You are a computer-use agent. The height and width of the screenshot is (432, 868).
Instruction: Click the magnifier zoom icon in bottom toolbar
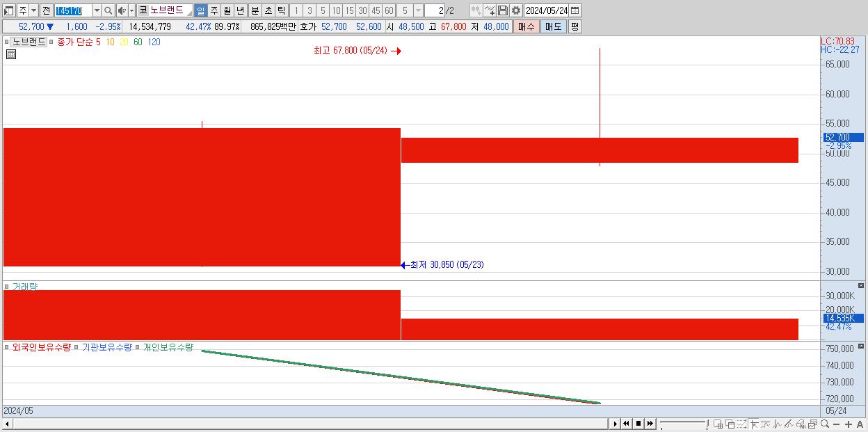click(x=825, y=424)
